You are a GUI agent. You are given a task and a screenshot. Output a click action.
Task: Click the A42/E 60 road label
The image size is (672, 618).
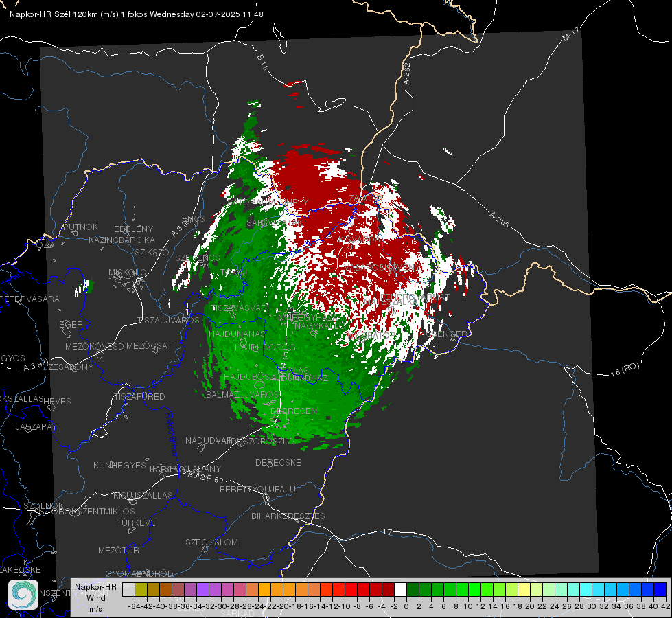click(x=206, y=477)
